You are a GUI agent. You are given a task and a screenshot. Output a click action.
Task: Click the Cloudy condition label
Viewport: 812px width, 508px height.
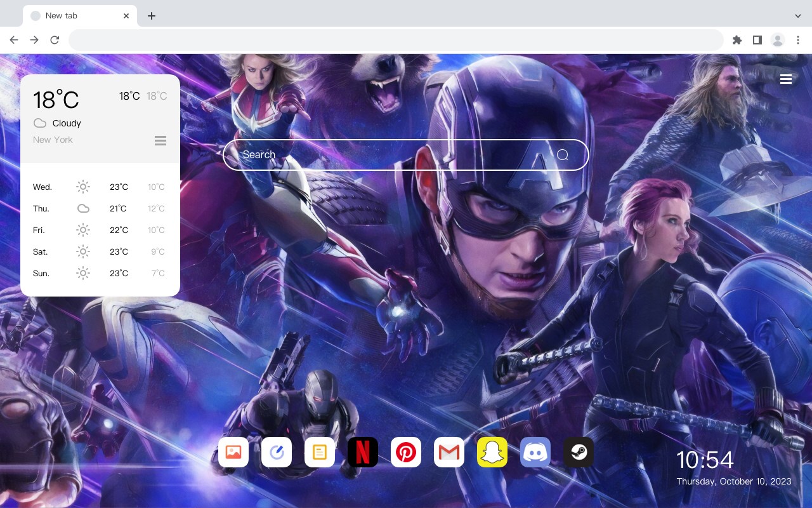[x=67, y=123]
